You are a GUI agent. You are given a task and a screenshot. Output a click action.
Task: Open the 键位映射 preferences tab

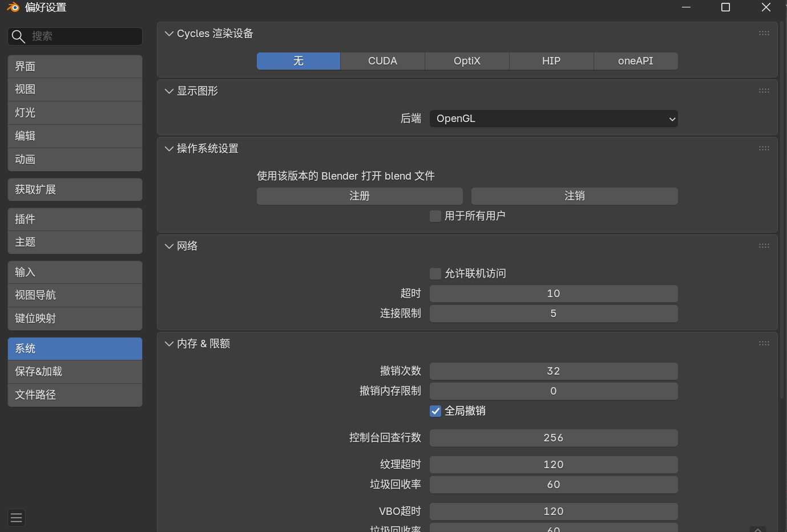75,319
